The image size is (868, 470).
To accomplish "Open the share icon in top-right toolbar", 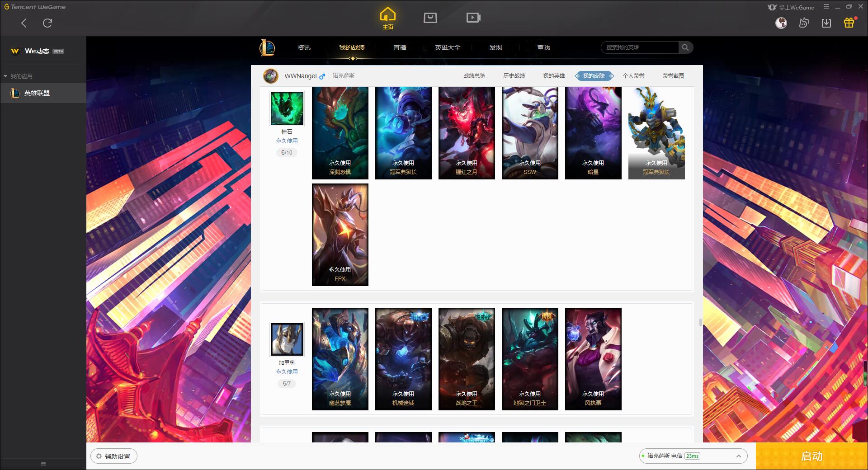I will point(804,23).
